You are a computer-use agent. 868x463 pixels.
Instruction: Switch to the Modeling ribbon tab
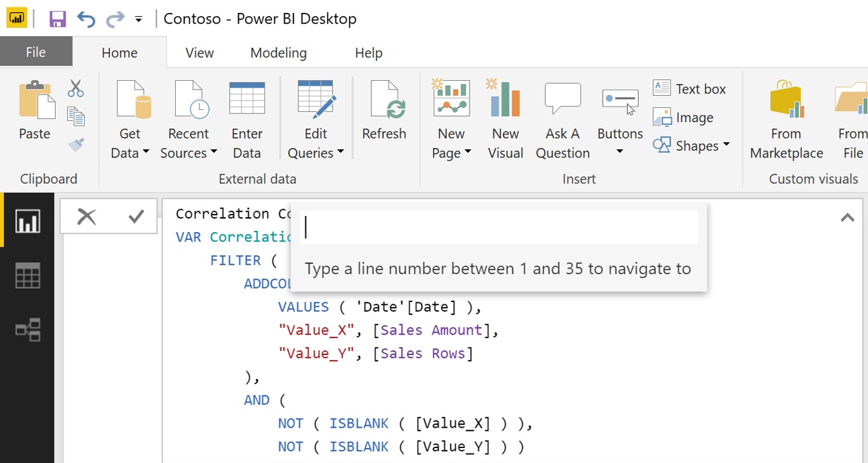click(278, 53)
